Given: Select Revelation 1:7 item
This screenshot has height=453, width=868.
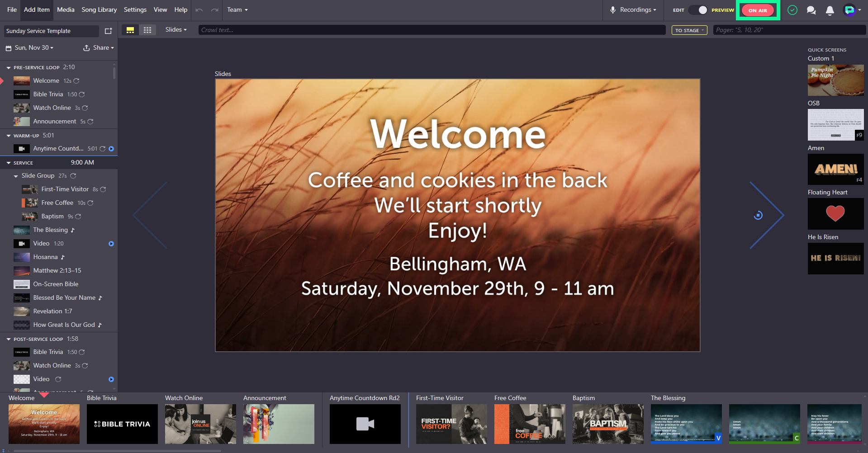Looking at the screenshot, I should pyautogui.click(x=59, y=311).
